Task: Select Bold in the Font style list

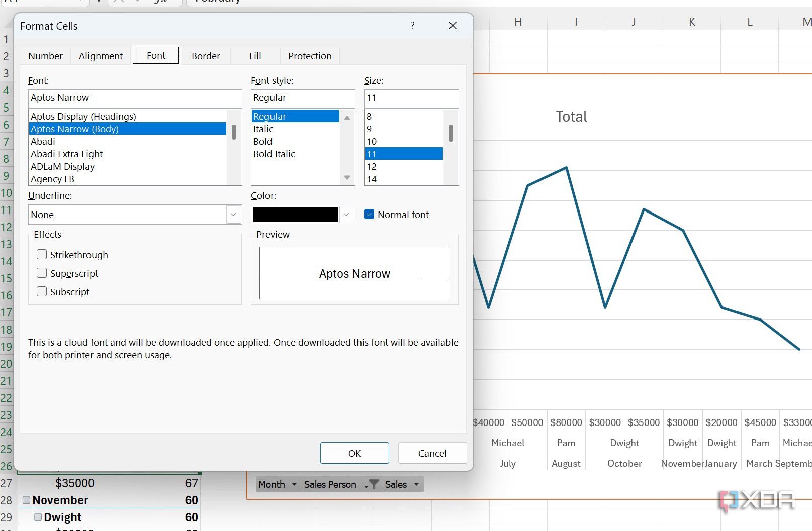Action: click(x=262, y=141)
